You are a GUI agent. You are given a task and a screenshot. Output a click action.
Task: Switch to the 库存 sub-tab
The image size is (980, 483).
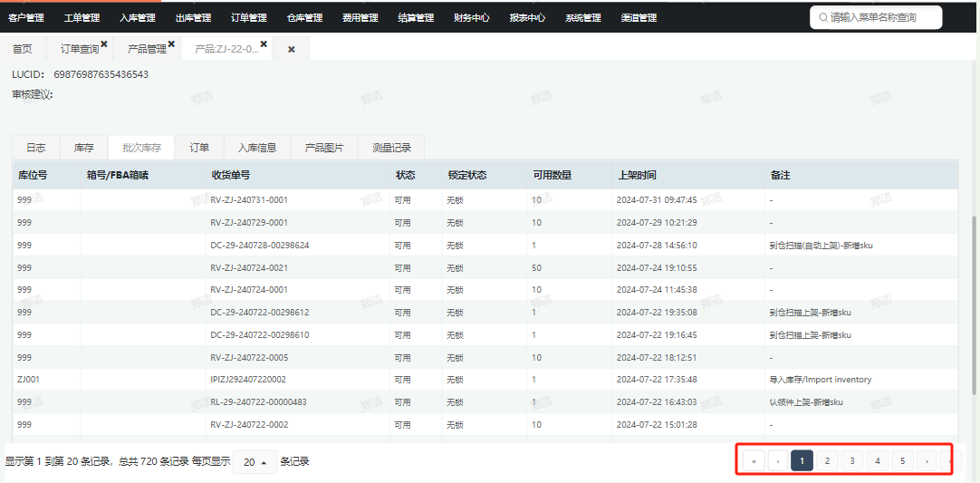[x=83, y=149]
